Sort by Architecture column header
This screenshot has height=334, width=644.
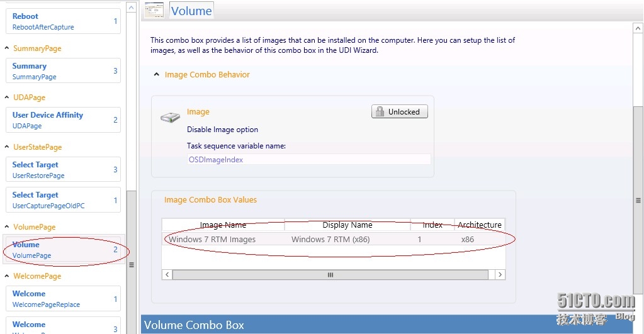[480, 225]
